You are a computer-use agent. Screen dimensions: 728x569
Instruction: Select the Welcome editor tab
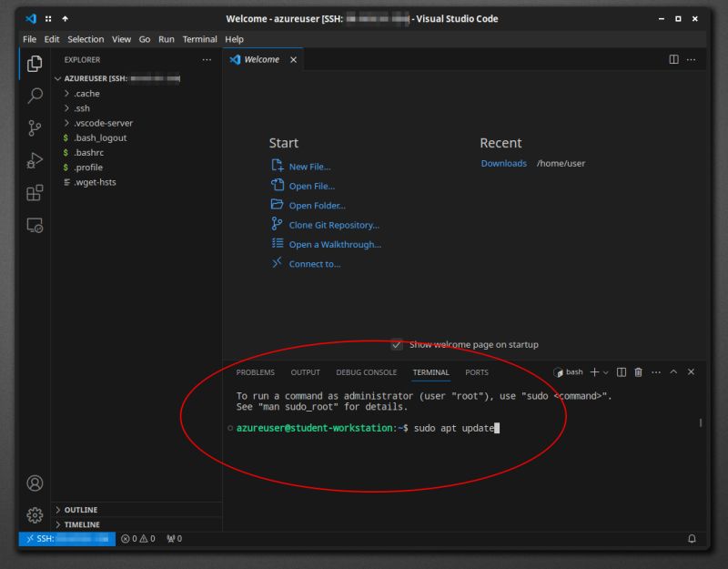pos(263,59)
